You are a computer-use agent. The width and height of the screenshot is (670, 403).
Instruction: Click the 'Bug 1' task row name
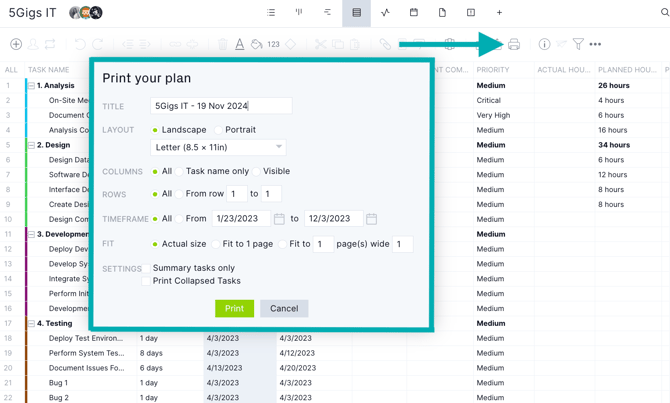[58, 383]
